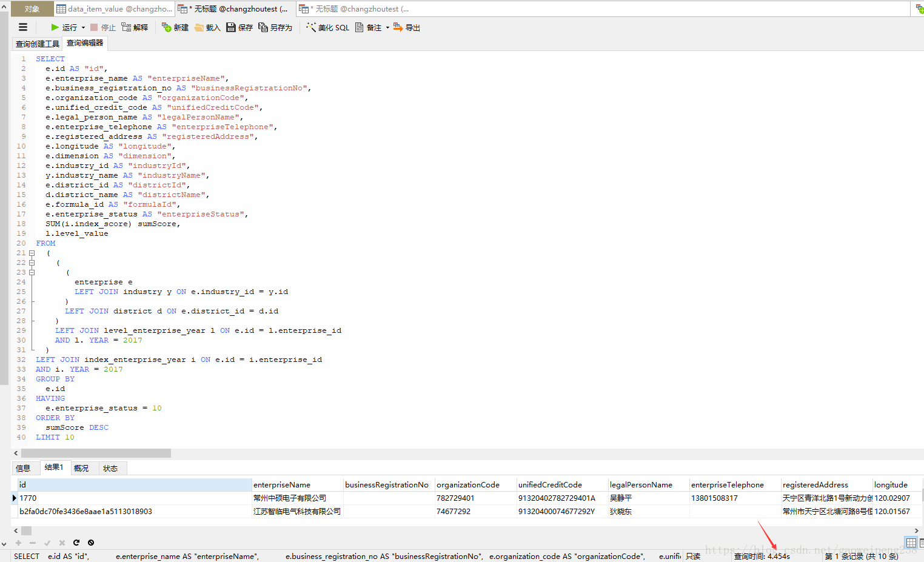This screenshot has height=562, width=924.
Task: Click 解释 explain query icon
Action: pyautogui.click(x=126, y=27)
